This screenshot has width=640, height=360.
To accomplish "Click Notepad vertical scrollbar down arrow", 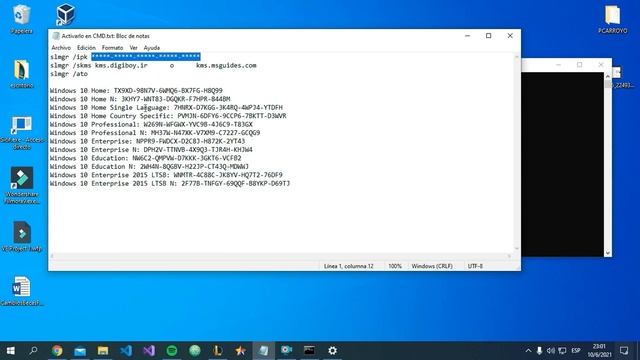I will pyautogui.click(x=517, y=249).
